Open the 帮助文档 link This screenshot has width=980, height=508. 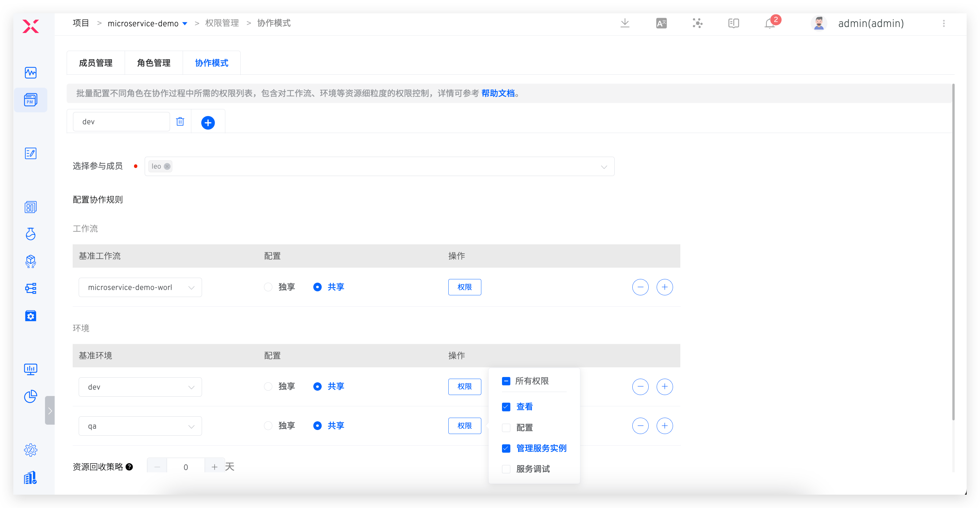[498, 93]
